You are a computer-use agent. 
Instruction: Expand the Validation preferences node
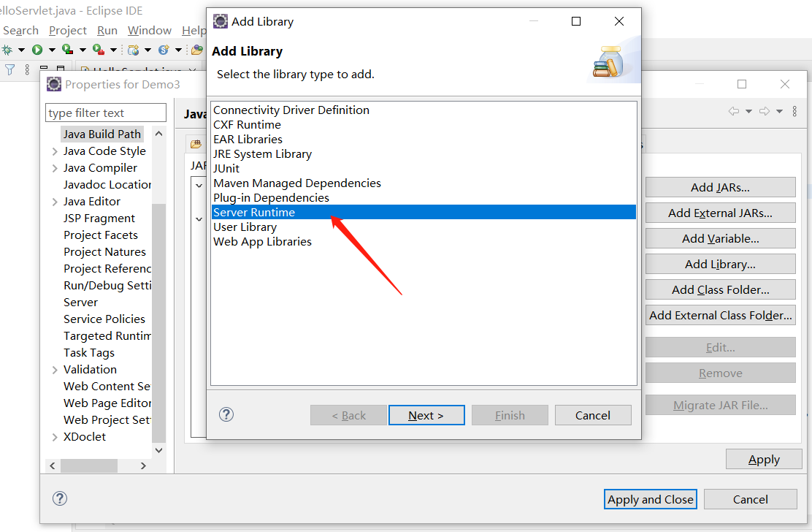click(55, 370)
